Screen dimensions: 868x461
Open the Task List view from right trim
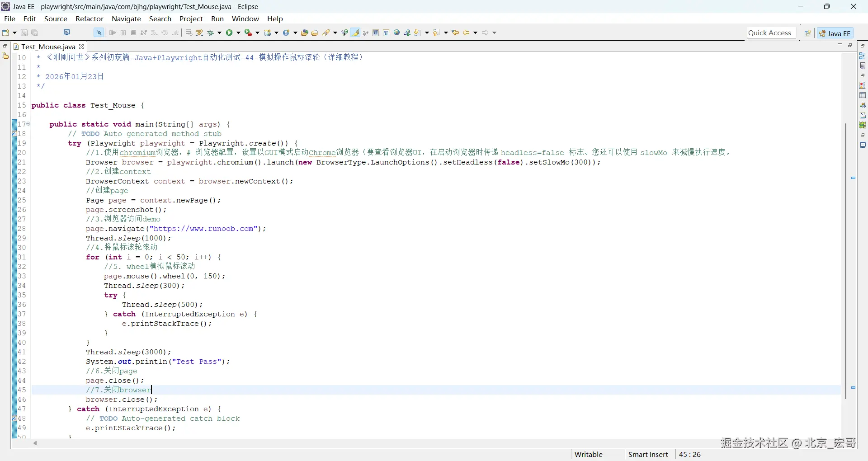863,66
